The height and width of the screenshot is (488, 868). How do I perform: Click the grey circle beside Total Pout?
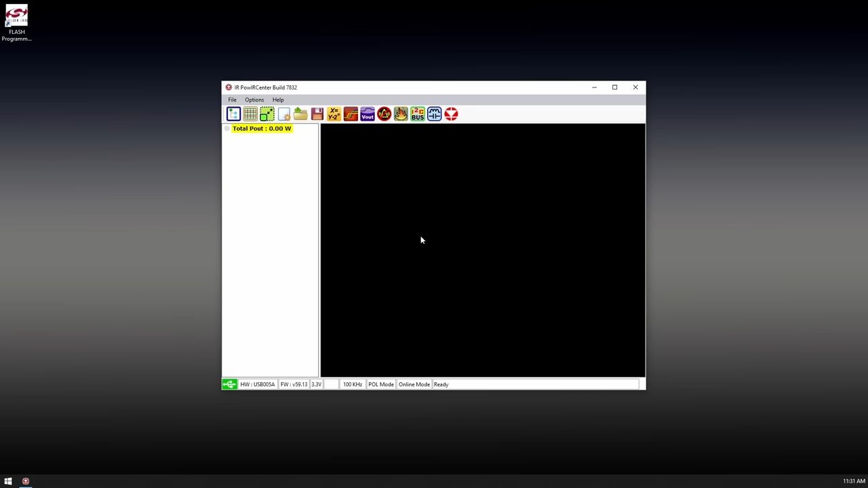click(227, 129)
